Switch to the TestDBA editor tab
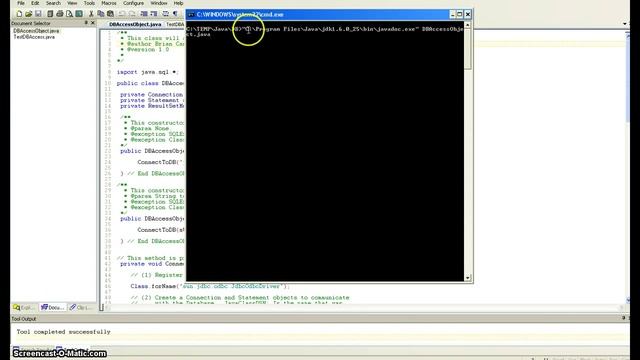Screen dimensions: 640x360 (x=175, y=24)
